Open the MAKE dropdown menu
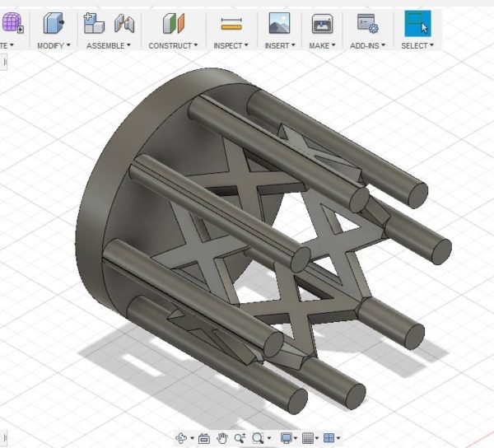494x448 pixels. (x=322, y=45)
